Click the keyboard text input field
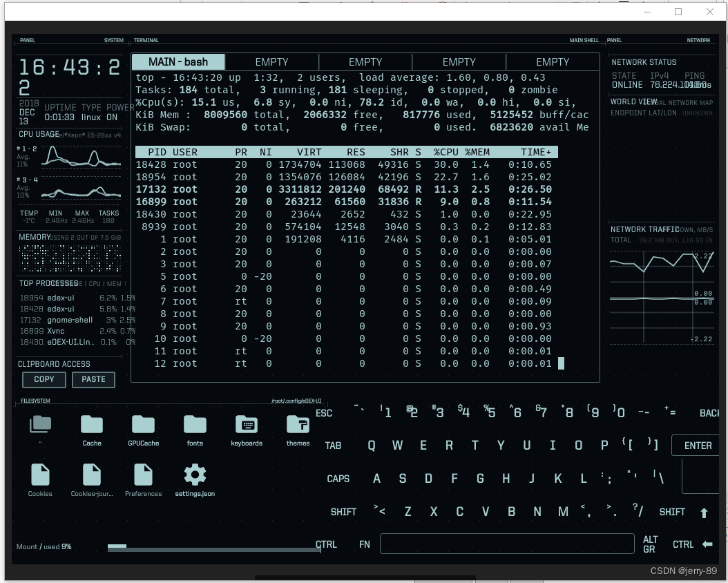This screenshot has height=583, width=728. pos(507,544)
